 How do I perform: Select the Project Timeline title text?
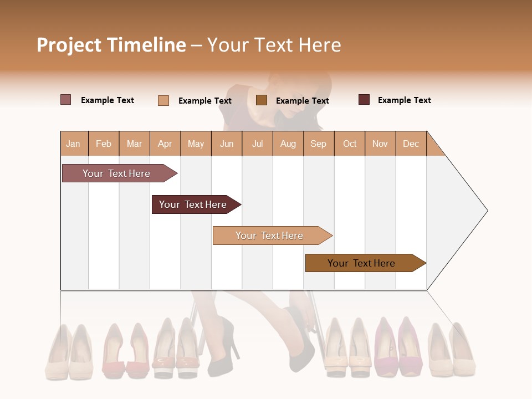(111, 45)
